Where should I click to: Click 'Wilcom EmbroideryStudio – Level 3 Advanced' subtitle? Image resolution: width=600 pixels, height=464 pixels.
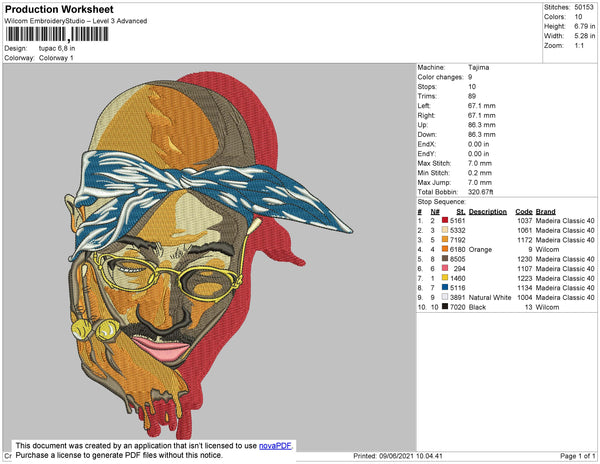pyautogui.click(x=76, y=21)
